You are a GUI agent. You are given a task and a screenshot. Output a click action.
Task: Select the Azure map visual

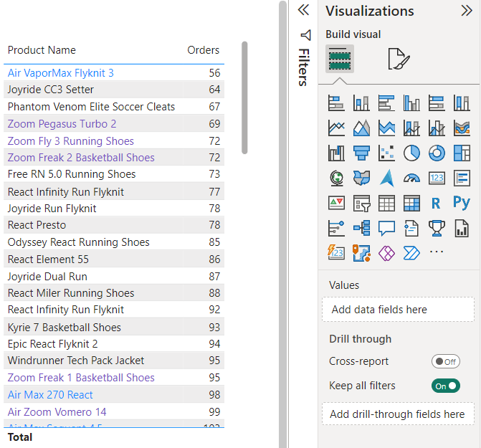click(x=386, y=178)
